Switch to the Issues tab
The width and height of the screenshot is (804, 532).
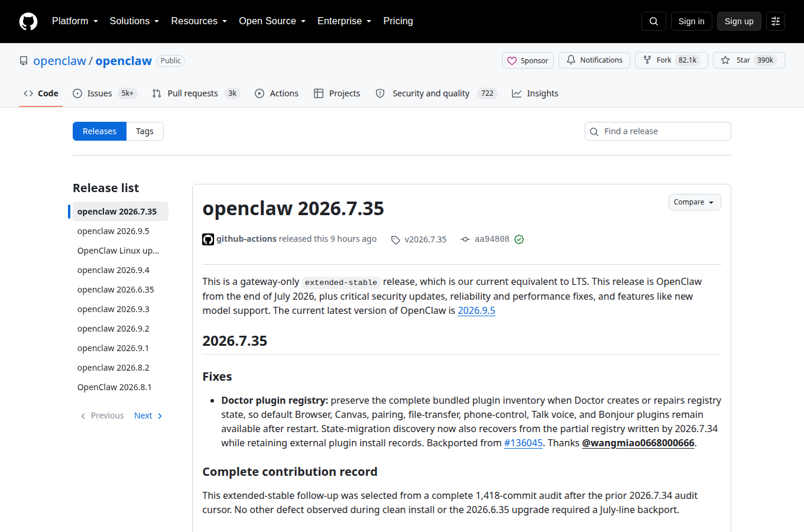(x=105, y=93)
